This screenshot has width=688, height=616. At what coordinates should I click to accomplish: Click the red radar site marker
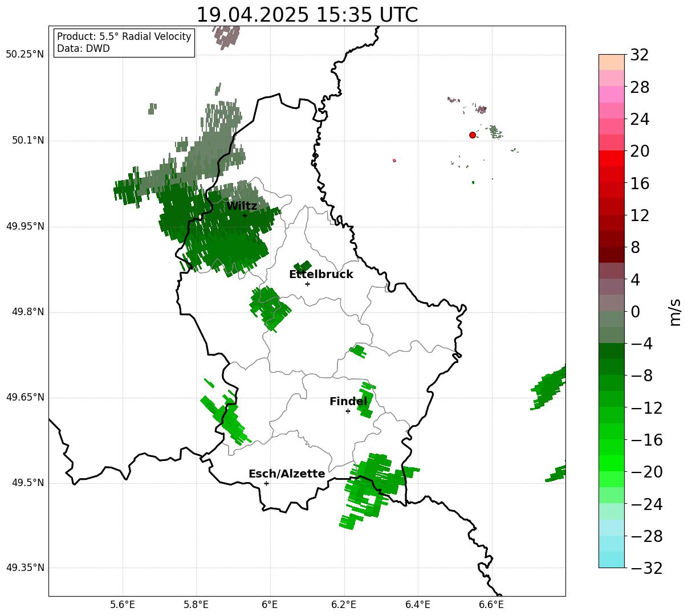[x=473, y=135]
